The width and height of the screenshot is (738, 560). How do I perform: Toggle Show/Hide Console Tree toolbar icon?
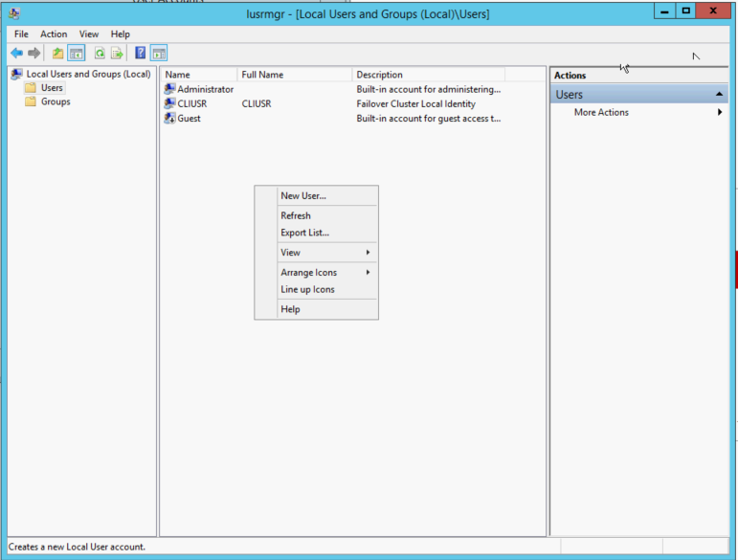click(77, 54)
